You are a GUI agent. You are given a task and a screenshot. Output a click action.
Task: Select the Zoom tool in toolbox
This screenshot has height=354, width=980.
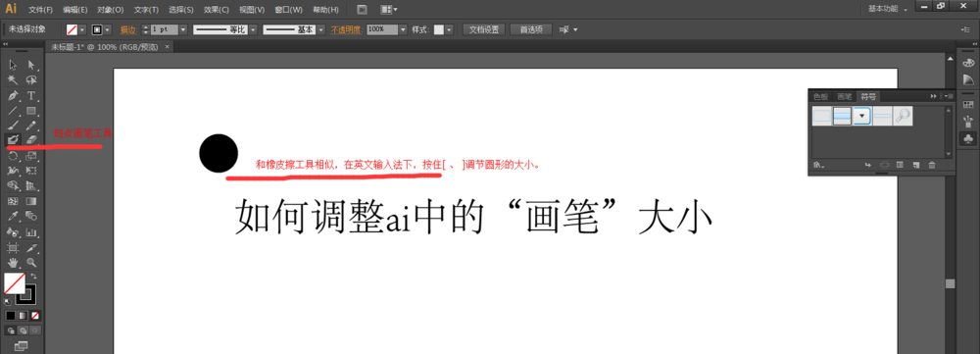[31, 263]
